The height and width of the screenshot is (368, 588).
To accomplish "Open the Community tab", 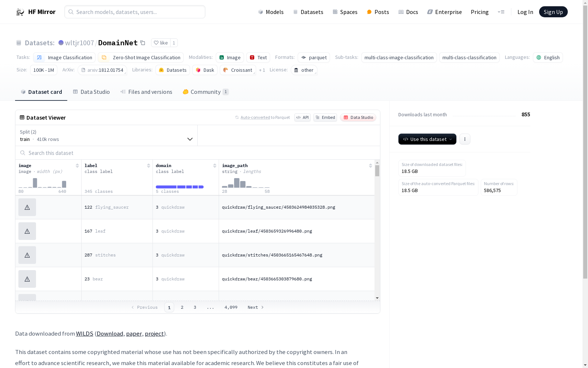I will [x=206, y=92].
